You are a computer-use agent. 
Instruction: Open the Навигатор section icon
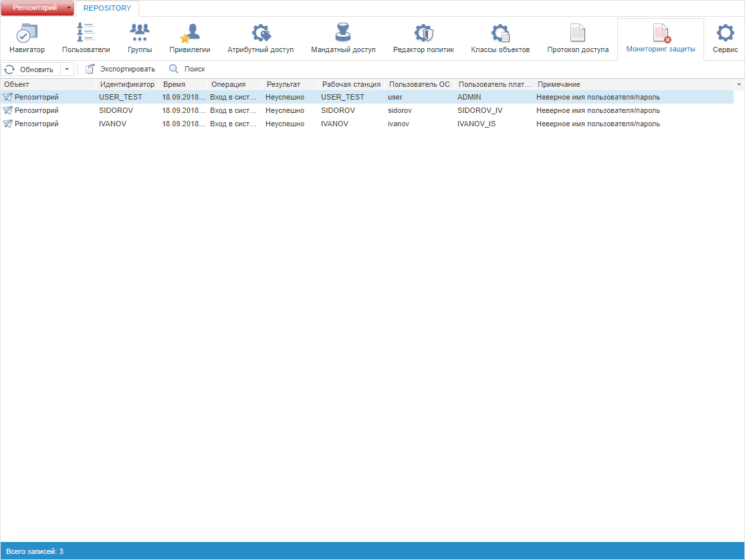[27, 33]
